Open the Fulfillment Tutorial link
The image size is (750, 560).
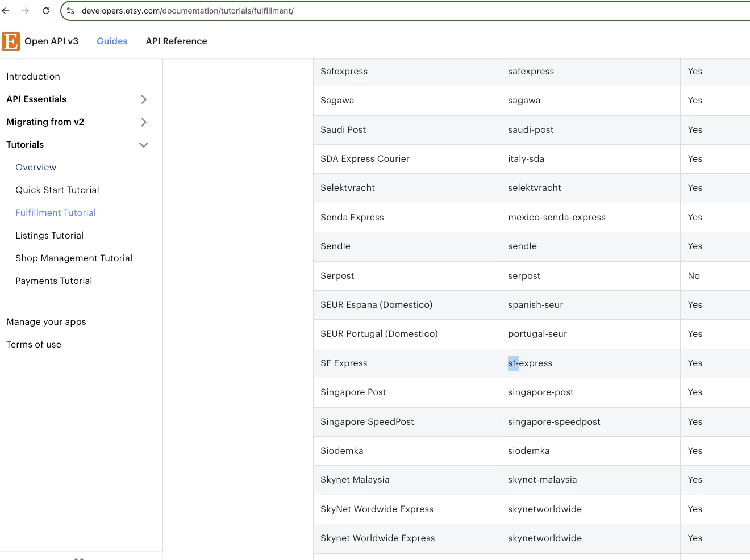pos(56,213)
